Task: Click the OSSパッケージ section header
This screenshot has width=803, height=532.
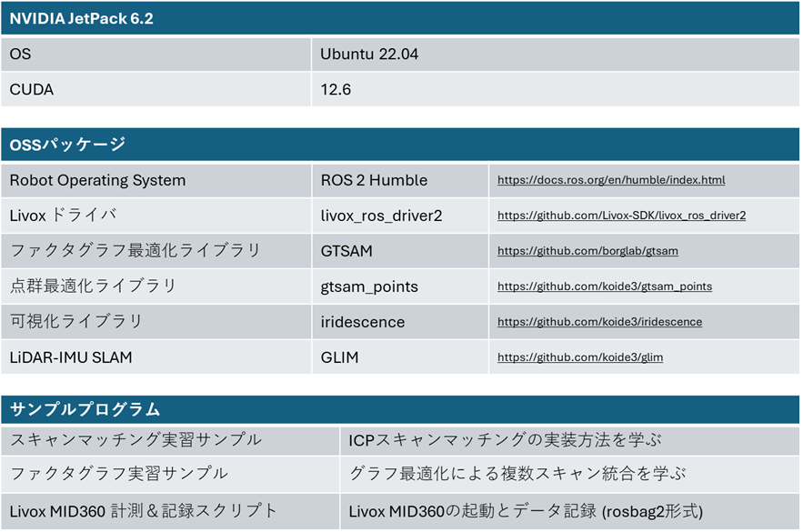Action: click(67, 145)
